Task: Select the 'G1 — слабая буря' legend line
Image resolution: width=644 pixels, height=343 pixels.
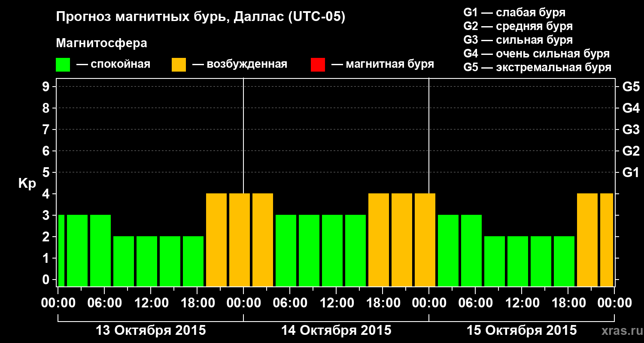Action: click(514, 12)
